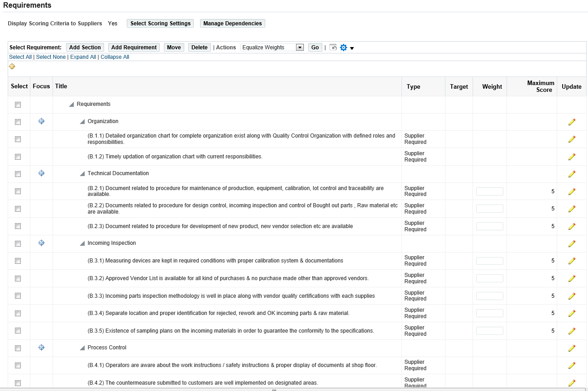Image resolution: width=588 pixels, height=391 pixels.
Task: Select the Incoming Inspection section checkbox
Action: 18,243
